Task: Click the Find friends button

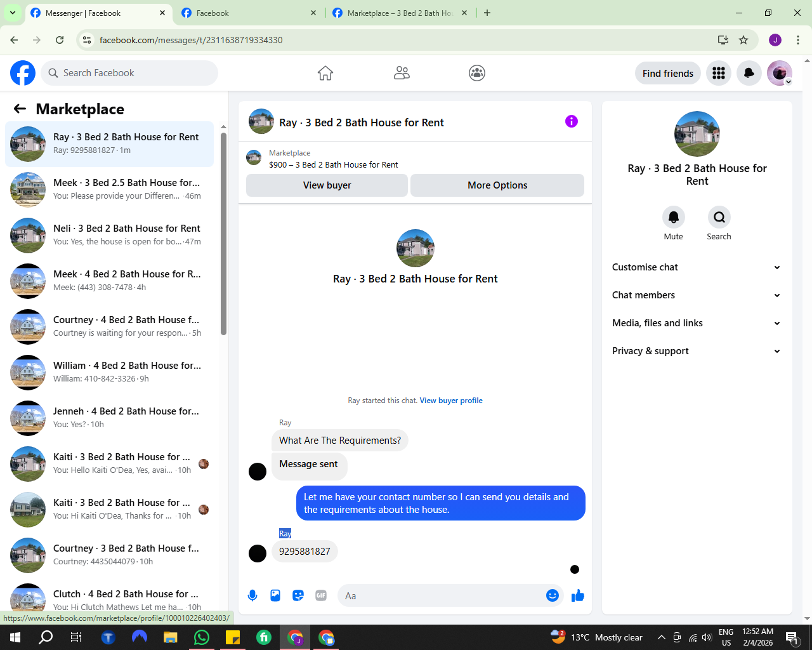Action: (x=668, y=73)
